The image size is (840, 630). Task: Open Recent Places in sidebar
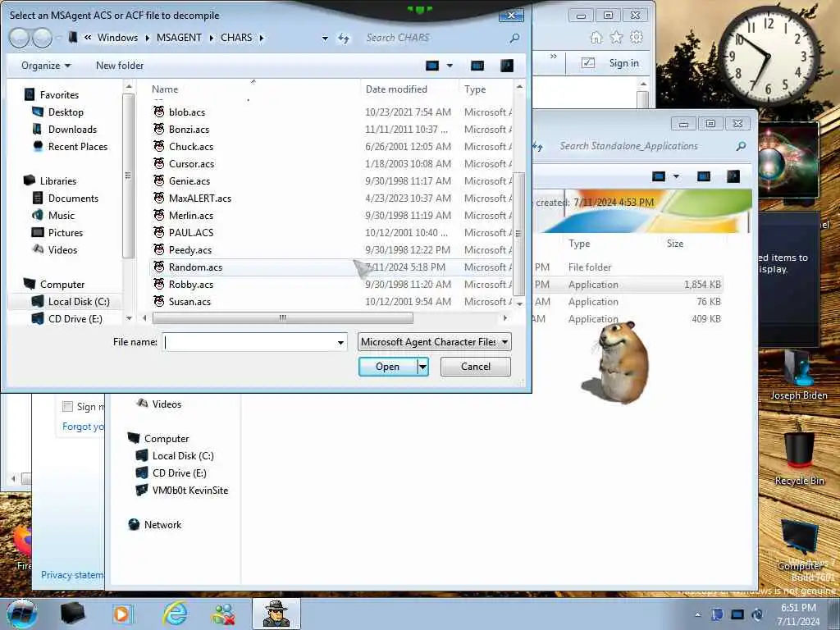78,146
